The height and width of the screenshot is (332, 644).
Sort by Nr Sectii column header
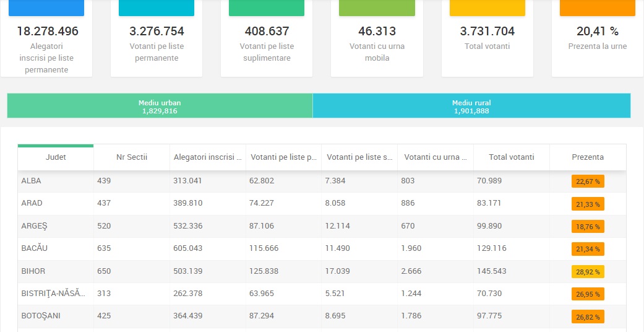click(132, 157)
